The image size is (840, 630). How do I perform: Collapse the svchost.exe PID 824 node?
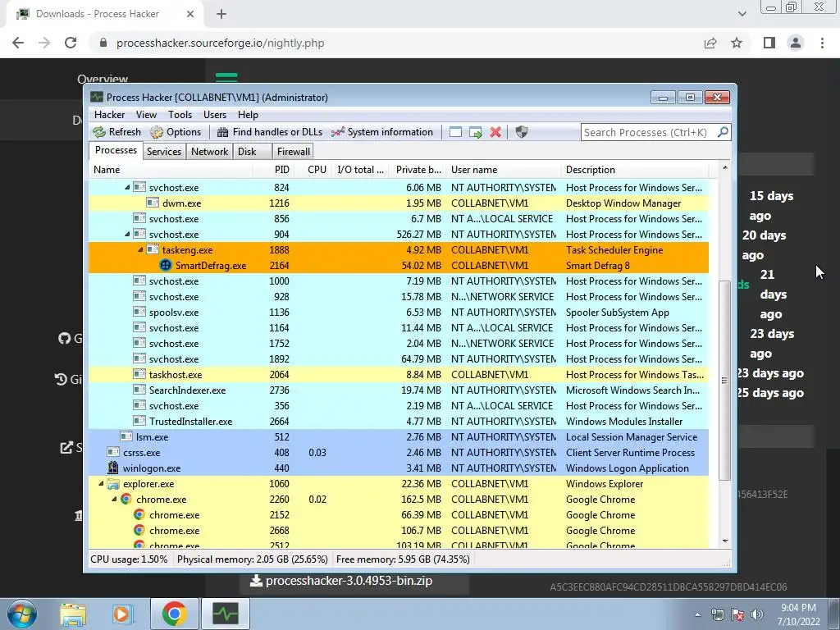point(127,188)
